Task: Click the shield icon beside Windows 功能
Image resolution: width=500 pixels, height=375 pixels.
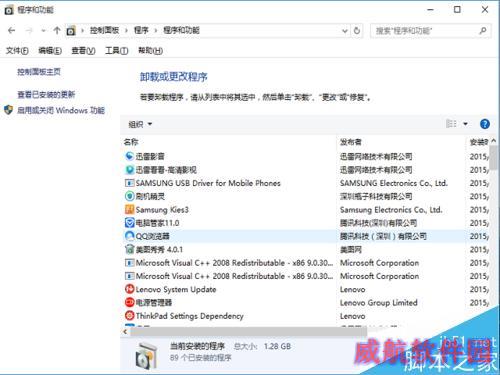Action: point(9,110)
